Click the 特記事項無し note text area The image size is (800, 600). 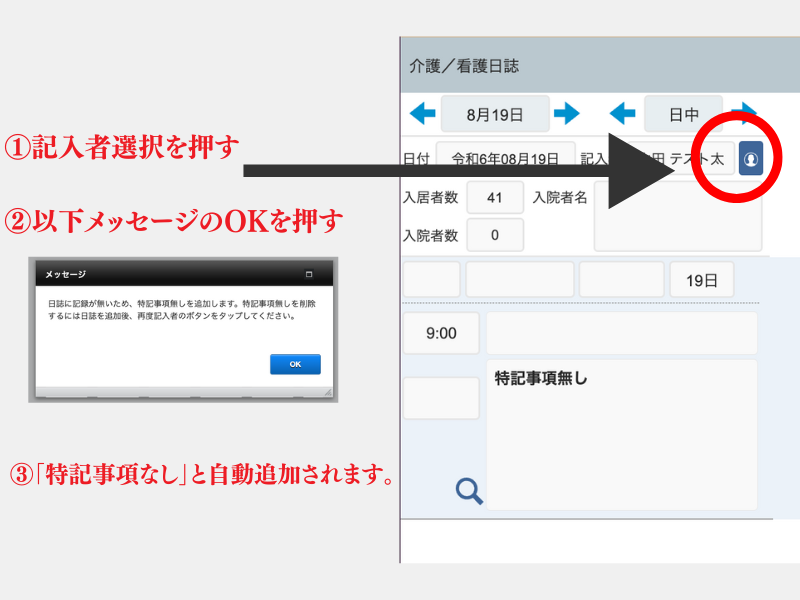621,435
